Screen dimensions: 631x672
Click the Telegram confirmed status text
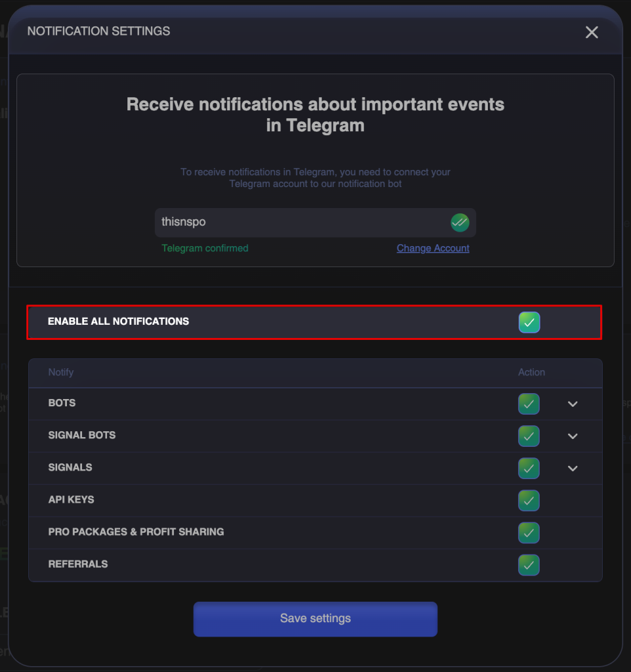pyautogui.click(x=205, y=248)
